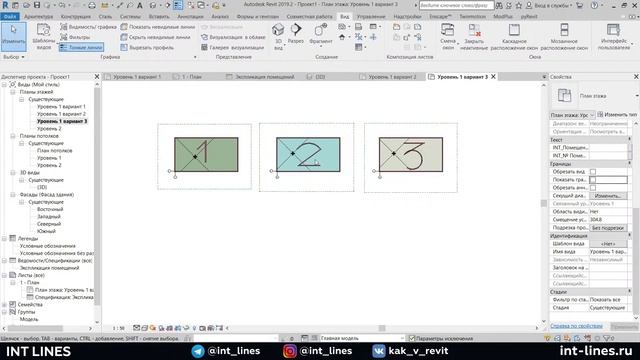Toggle Обрезать аннотации checkbox
The image size is (640, 360).
pyautogui.click(x=593, y=188)
